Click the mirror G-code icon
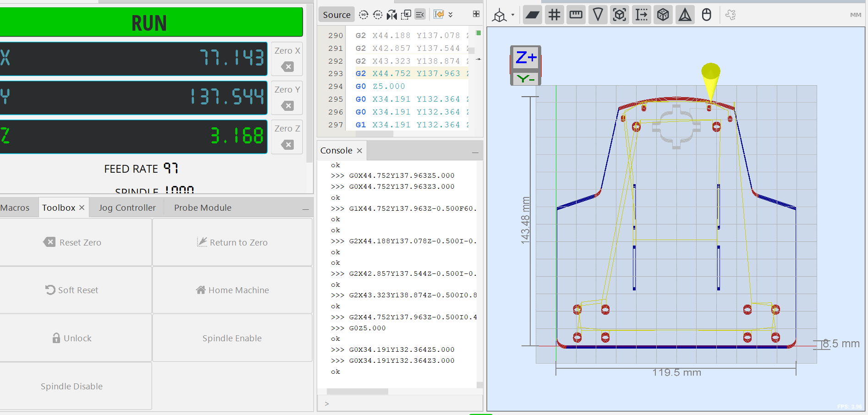The width and height of the screenshot is (868, 415). pyautogui.click(x=391, y=15)
